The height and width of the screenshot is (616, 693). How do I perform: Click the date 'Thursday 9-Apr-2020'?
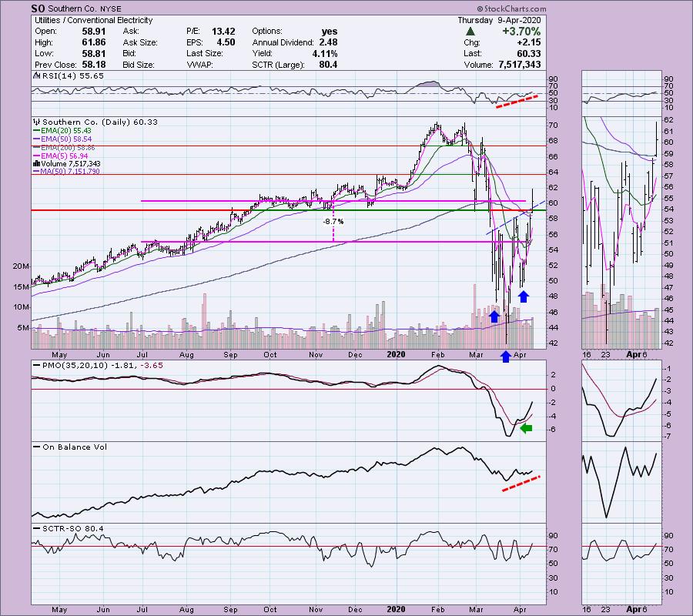click(x=499, y=20)
